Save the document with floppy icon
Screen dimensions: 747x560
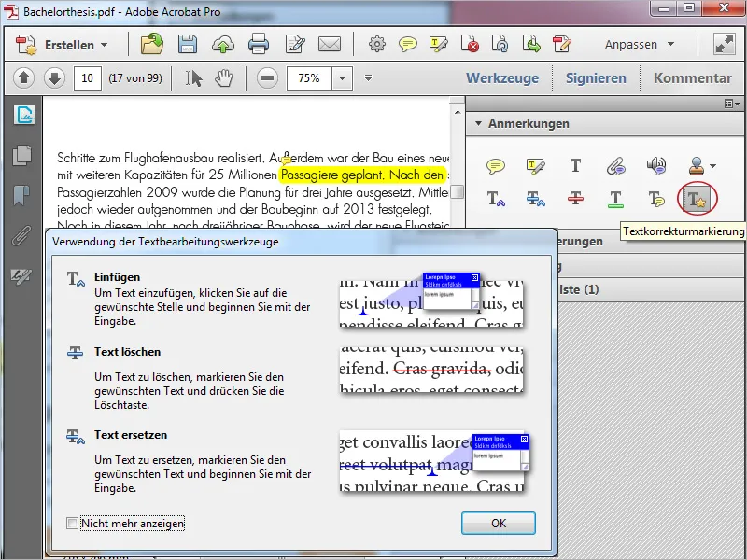click(x=188, y=44)
